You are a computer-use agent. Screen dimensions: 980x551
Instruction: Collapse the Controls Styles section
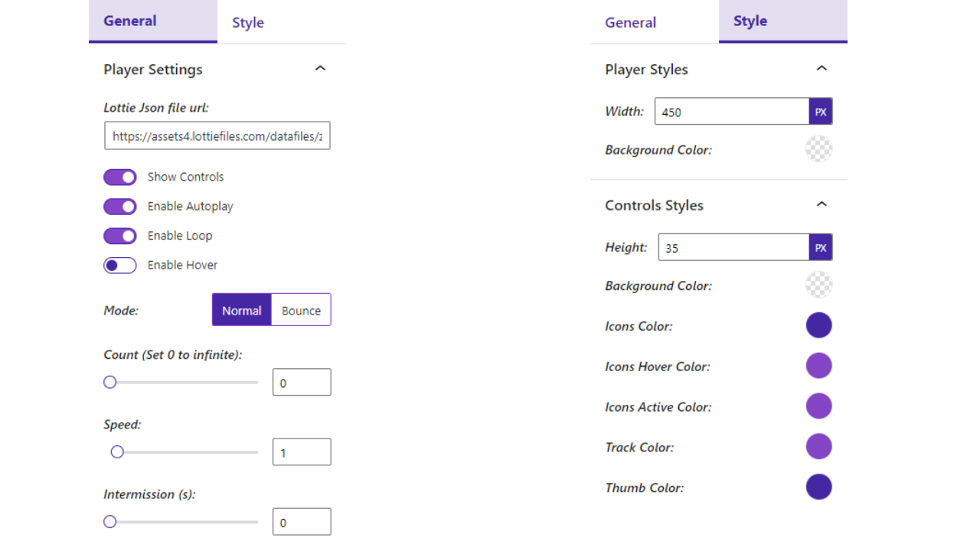pyautogui.click(x=822, y=204)
